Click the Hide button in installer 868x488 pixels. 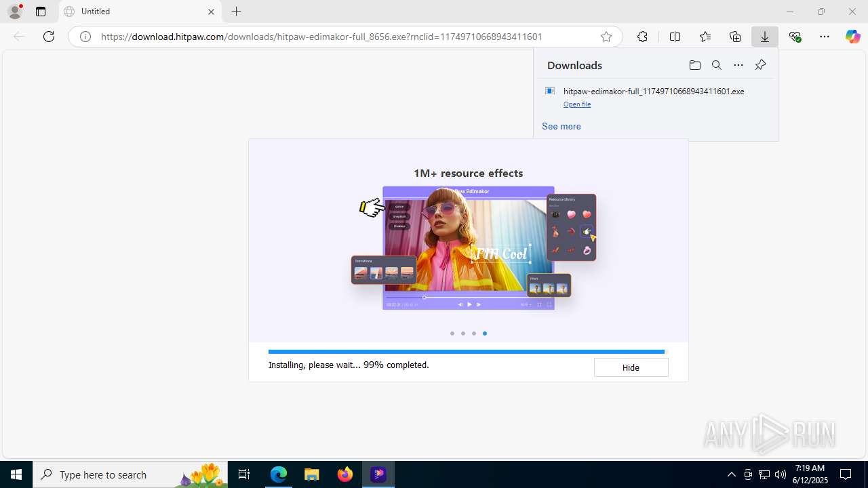(631, 367)
